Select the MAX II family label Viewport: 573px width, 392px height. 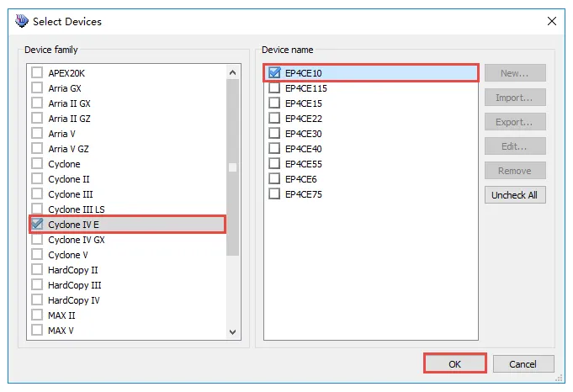pos(61,315)
